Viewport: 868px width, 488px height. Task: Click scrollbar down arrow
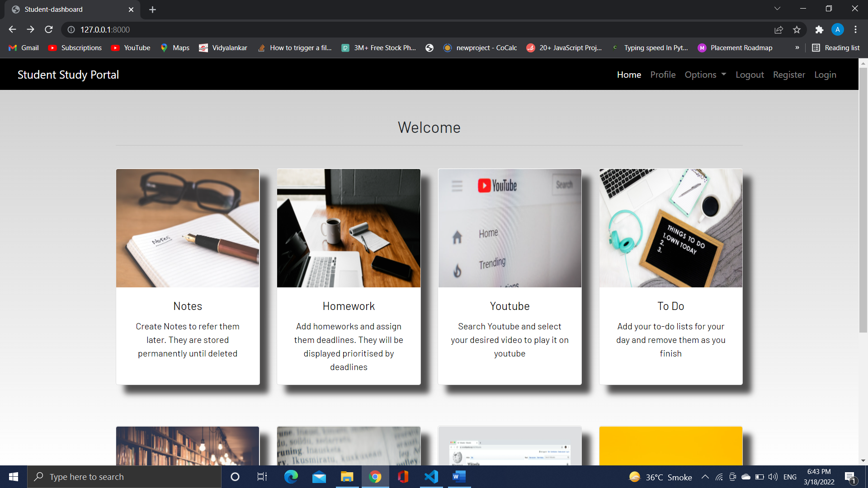pos(863,461)
